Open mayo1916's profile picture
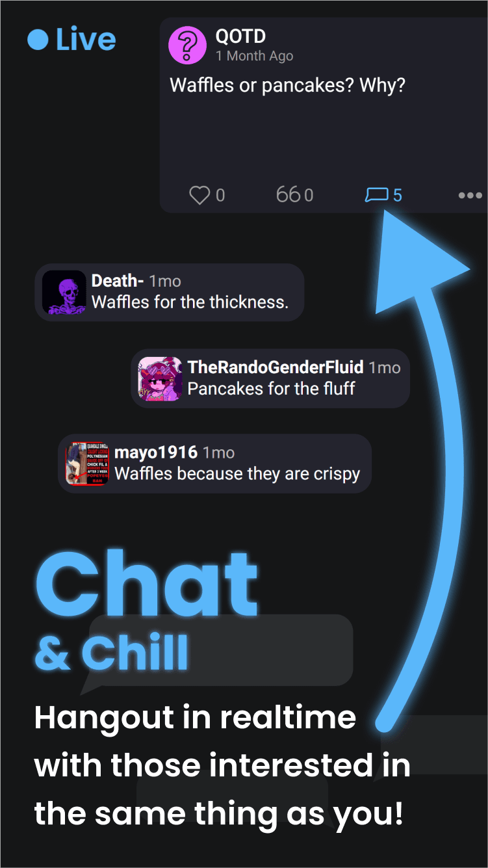This screenshot has width=488, height=868. [x=87, y=464]
